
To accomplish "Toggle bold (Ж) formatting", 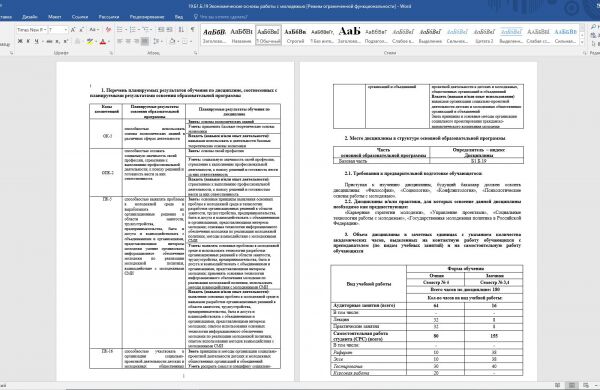I will 20,41.
